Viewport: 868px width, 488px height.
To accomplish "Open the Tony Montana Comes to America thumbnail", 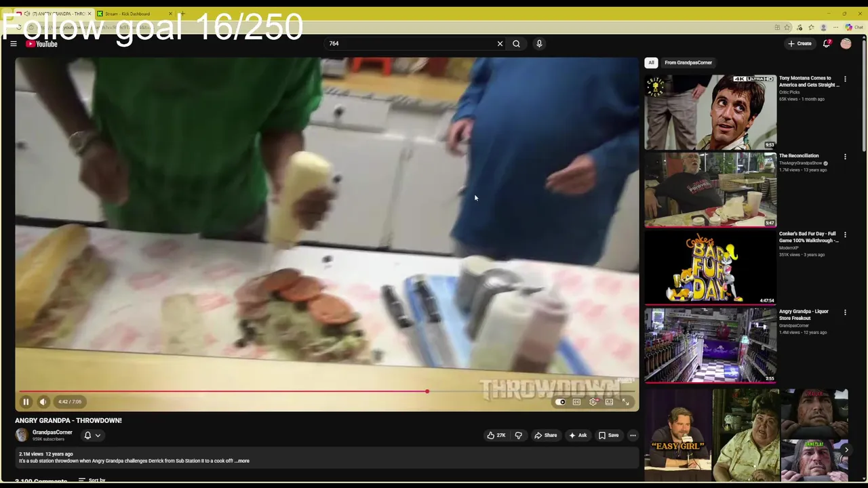I will pyautogui.click(x=710, y=112).
